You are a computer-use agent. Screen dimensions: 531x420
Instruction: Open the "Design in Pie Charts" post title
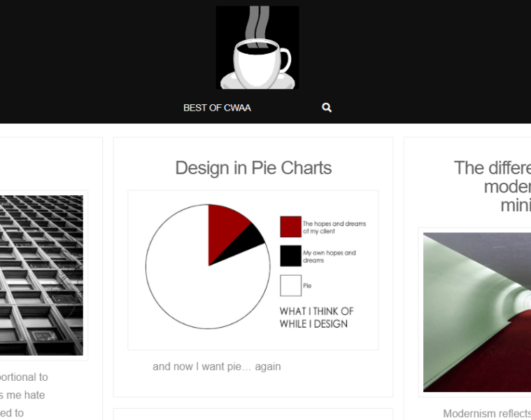(x=253, y=168)
